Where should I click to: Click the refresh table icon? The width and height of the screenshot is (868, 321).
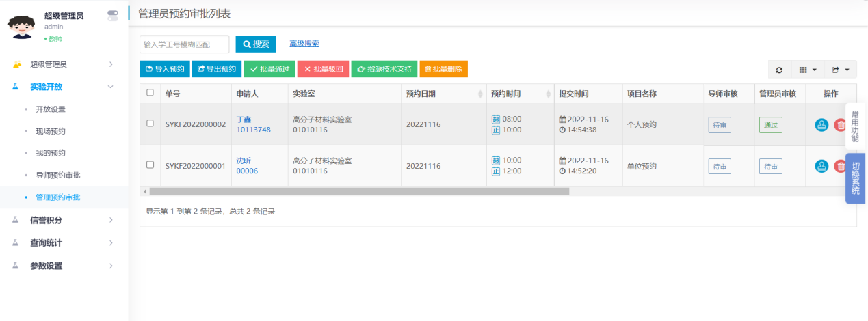[x=779, y=70]
